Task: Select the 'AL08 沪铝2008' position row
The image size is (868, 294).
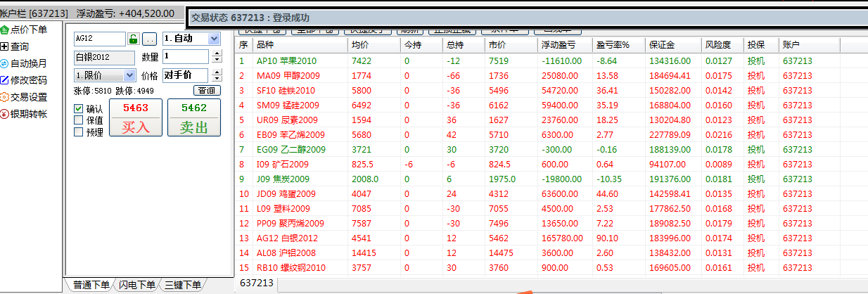Action: click(x=539, y=253)
